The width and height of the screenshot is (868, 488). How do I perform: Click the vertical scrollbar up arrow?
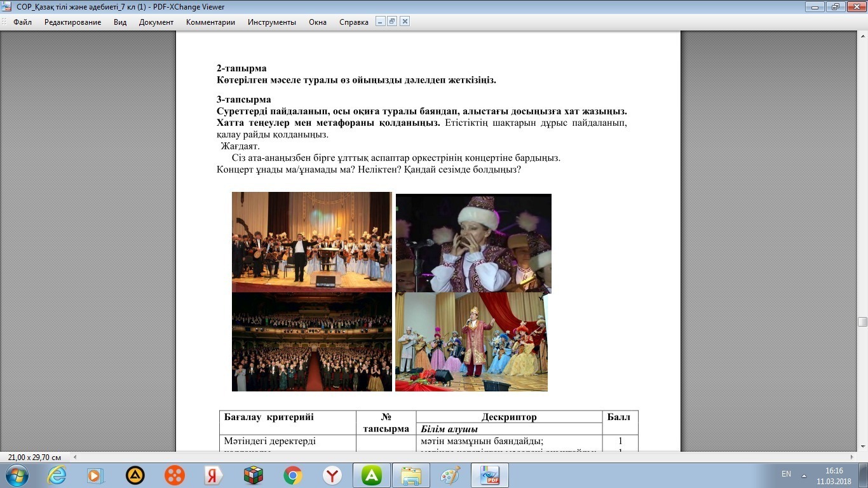[x=862, y=37]
